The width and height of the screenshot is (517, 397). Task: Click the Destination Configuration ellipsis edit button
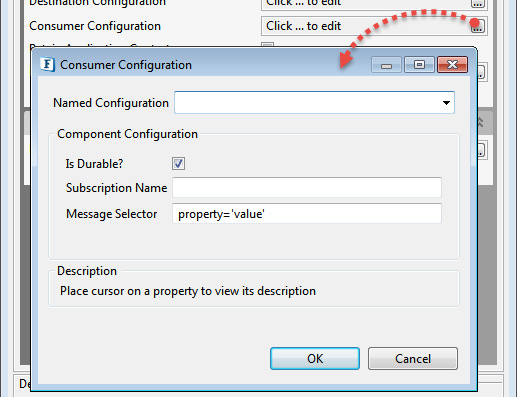click(477, 3)
